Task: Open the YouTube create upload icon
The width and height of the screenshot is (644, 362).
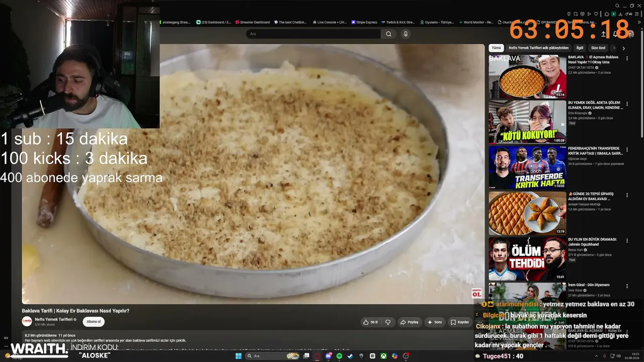Action: (x=603, y=34)
